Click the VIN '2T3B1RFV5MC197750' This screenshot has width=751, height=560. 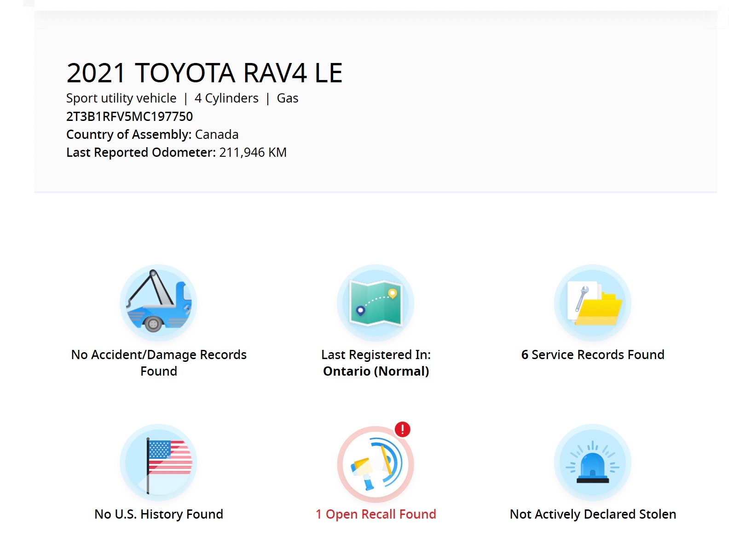[129, 116]
